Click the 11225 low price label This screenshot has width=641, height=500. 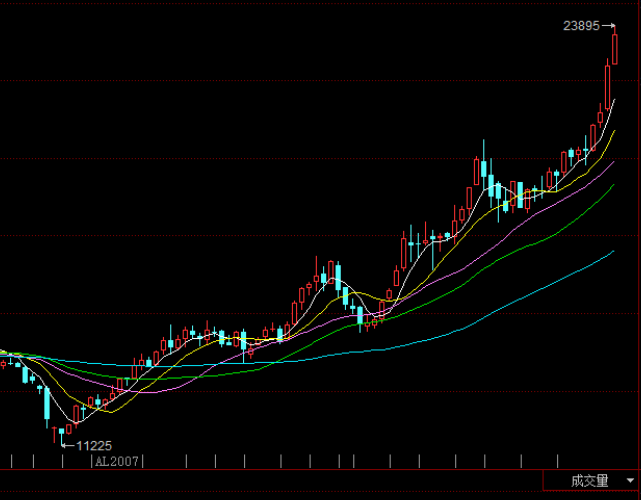tap(93, 445)
